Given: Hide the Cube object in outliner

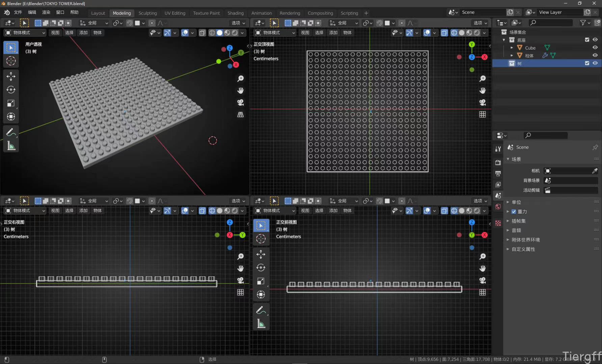Looking at the screenshot, I should pos(595,48).
